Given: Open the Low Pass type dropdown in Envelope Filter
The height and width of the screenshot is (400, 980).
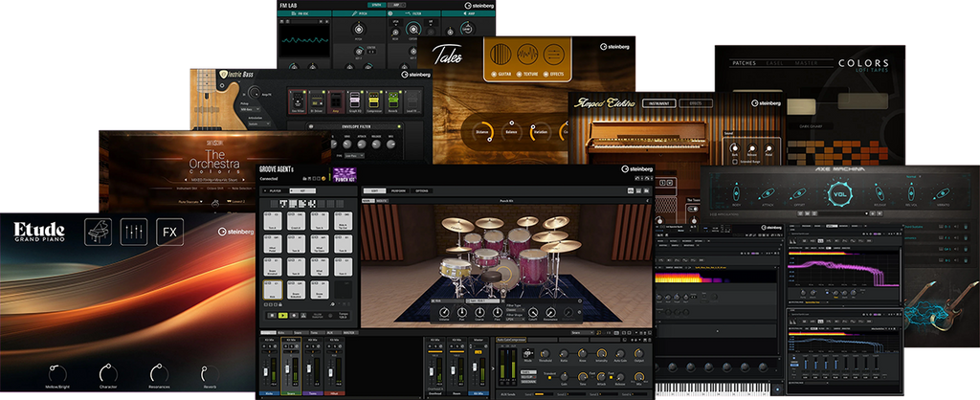Looking at the screenshot, I should pyautogui.click(x=355, y=156).
